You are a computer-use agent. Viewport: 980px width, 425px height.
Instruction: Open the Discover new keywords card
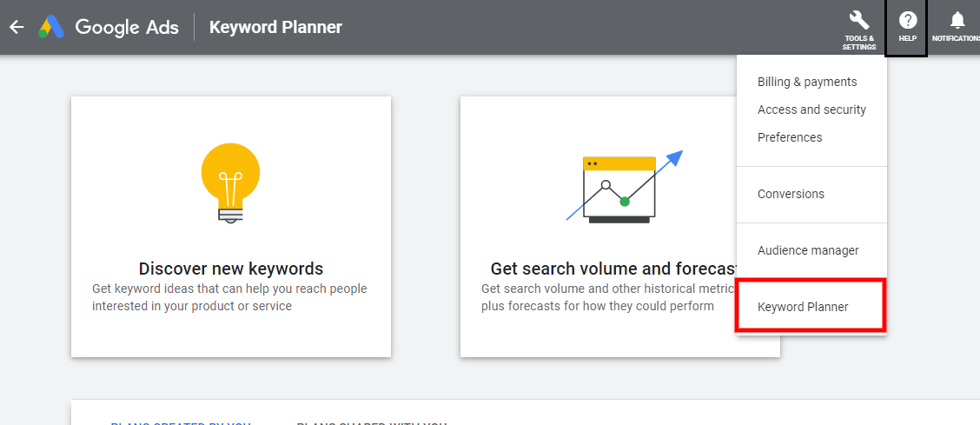tap(230, 226)
